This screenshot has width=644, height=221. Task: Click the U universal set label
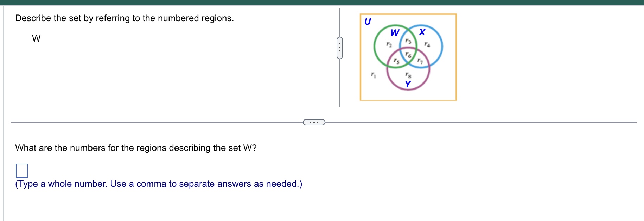click(x=368, y=22)
